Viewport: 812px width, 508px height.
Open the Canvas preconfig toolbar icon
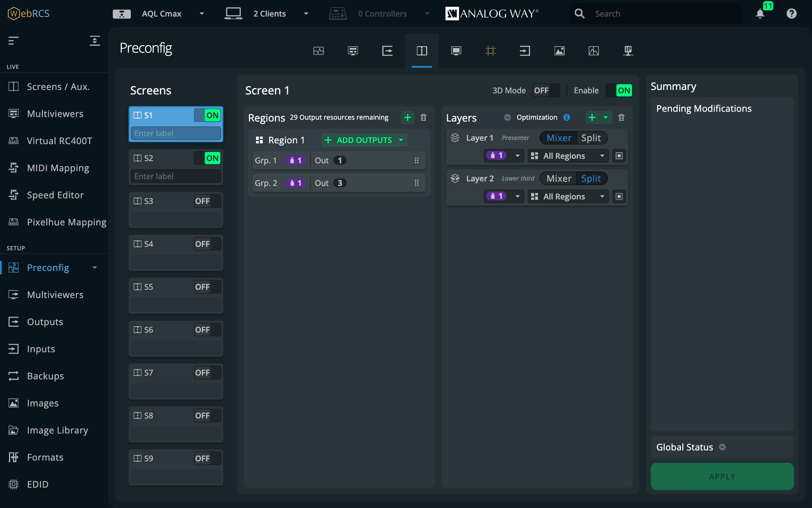491,51
